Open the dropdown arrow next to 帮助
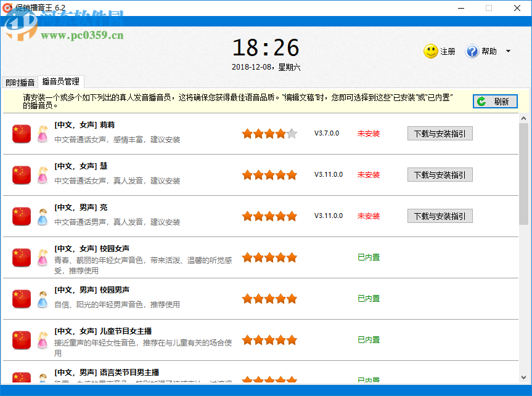The width and height of the screenshot is (532, 396). point(508,51)
